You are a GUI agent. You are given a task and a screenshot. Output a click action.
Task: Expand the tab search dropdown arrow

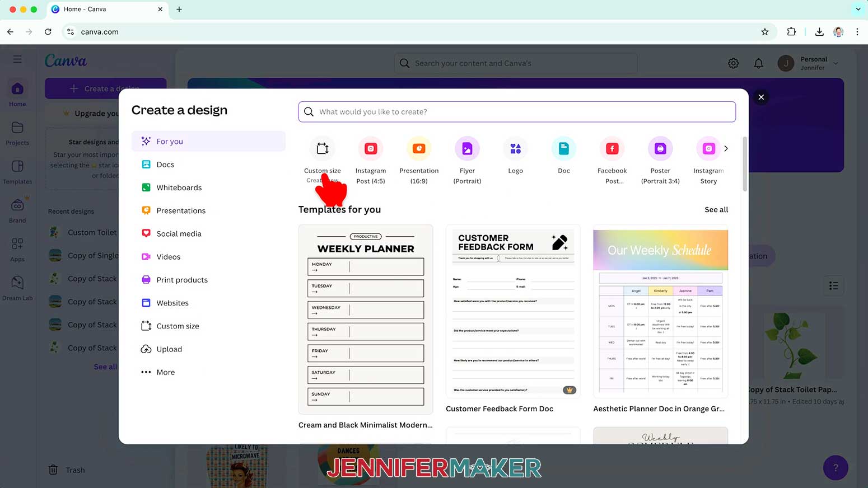(x=858, y=9)
